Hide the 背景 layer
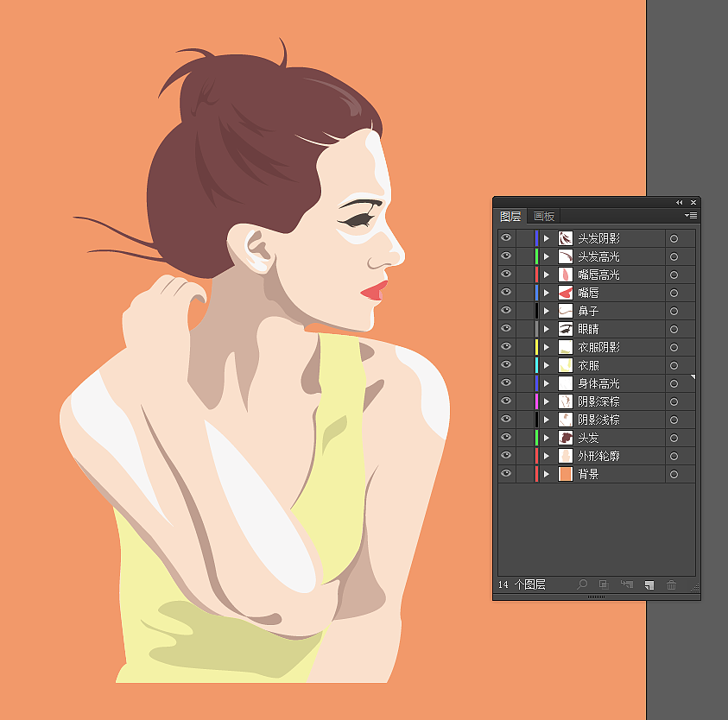The height and width of the screenshot is (720, 728). pos(506,473)
